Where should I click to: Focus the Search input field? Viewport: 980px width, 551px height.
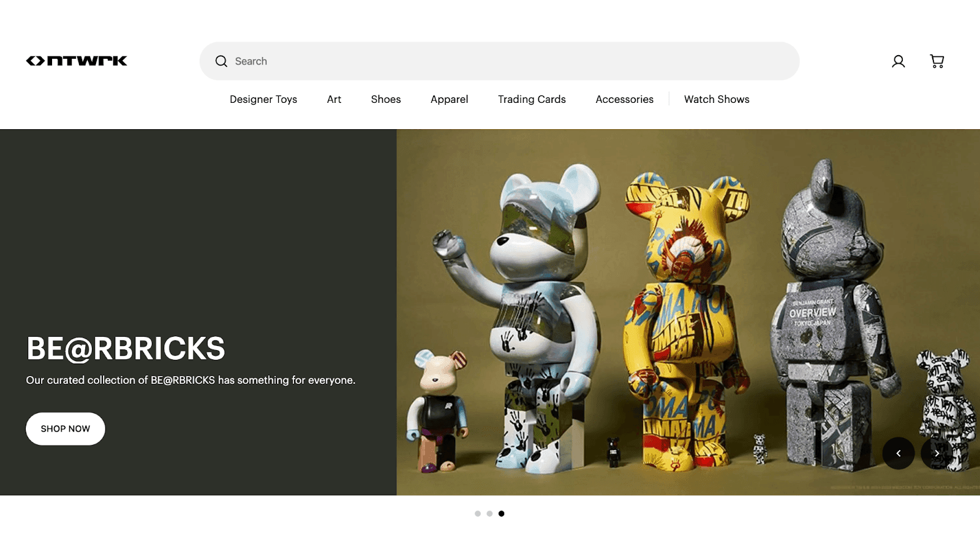tap(499, 61)
